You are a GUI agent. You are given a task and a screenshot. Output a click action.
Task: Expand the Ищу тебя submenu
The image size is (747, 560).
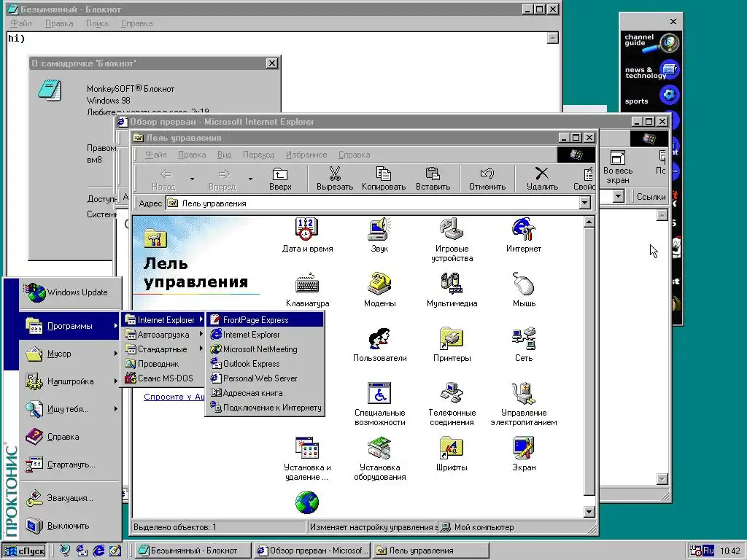tap(69, 409)
